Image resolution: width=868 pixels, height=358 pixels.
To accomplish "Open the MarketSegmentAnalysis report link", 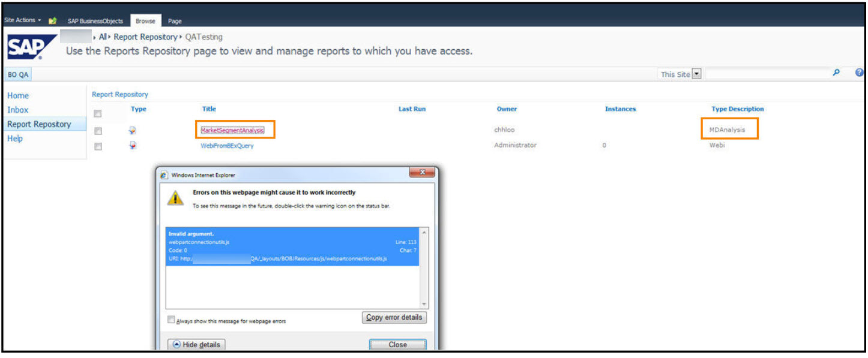I will click(x=232, y=130).
